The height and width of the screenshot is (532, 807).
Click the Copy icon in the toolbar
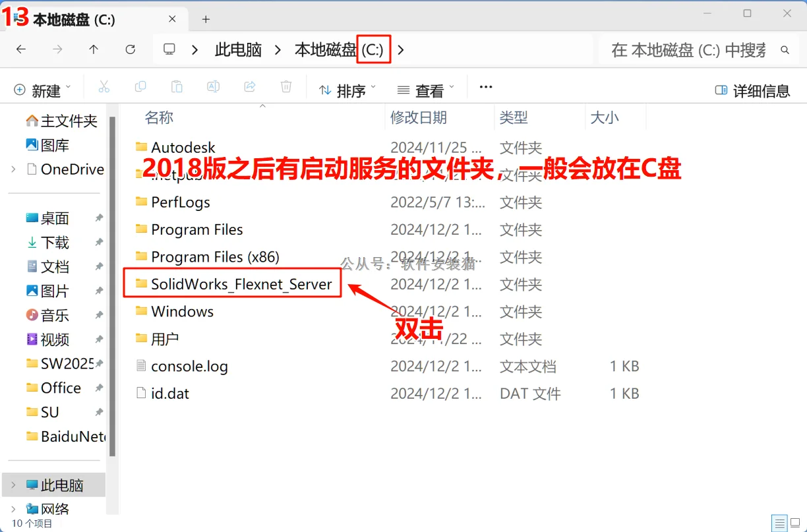pos(139,86)
